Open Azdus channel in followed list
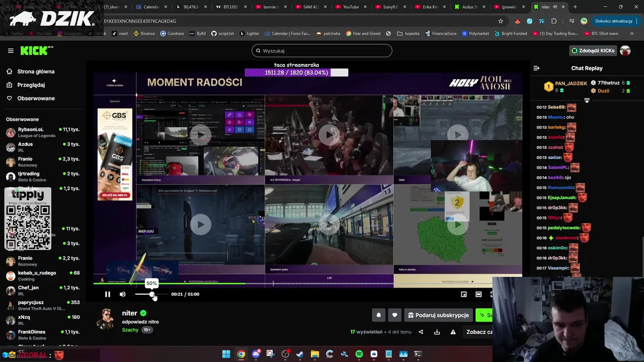644x362 pixels. point(43,147)
